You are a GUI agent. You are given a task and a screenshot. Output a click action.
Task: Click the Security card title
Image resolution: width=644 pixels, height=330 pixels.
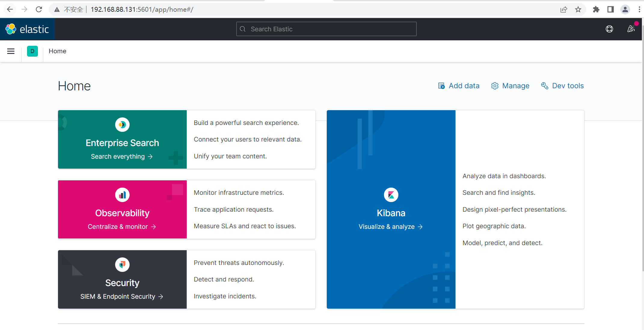[x=122, y=283]
